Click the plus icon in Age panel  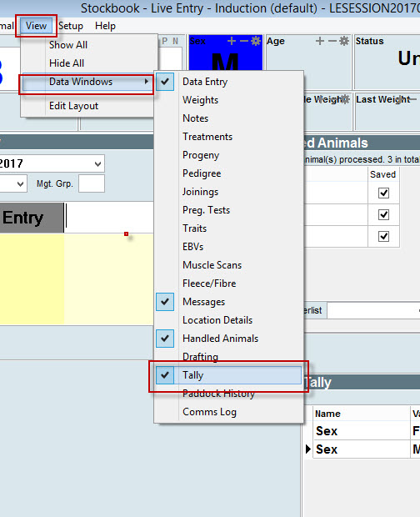coord(319,41)
